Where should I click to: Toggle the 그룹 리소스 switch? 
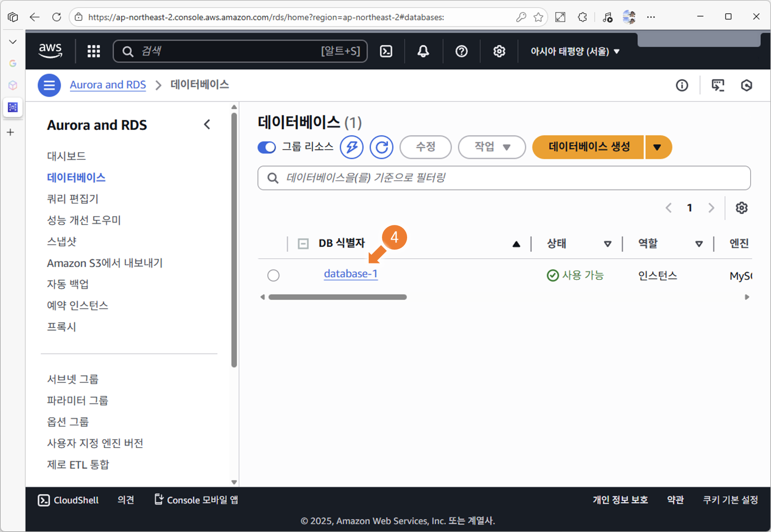267,147
